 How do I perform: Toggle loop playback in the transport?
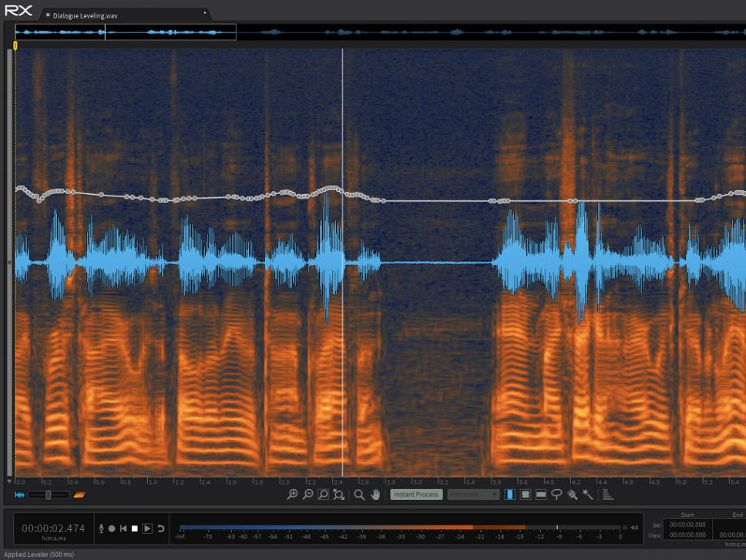pos(161,528)
